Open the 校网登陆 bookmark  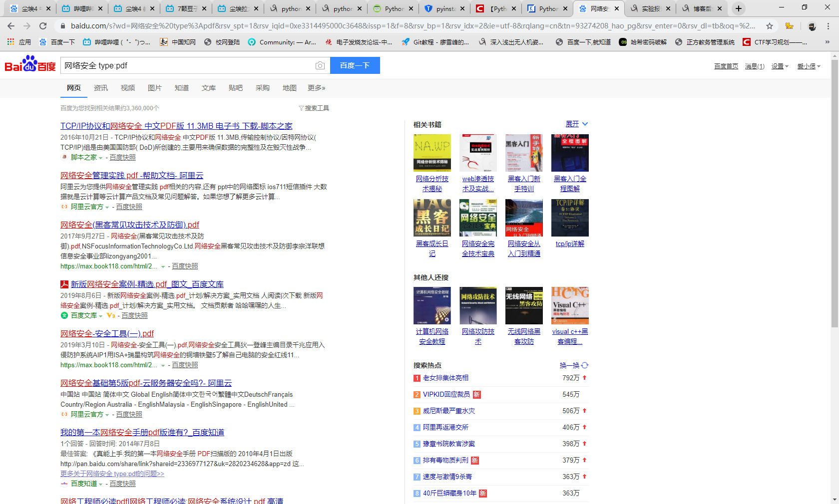tap(222, 42)
